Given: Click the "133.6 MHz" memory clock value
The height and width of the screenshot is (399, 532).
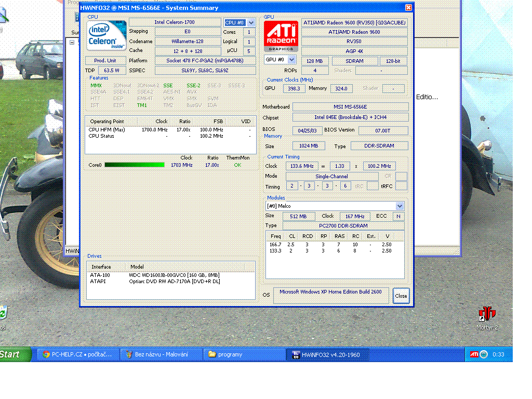Looking at the screenshot, I should pyautogui.click(x=302, y=166).
